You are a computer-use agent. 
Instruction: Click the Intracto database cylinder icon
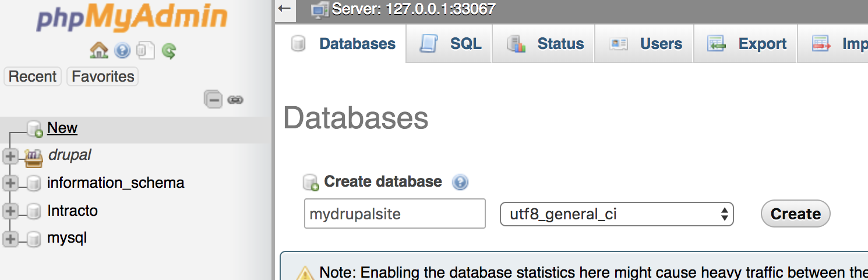(34, 211)
